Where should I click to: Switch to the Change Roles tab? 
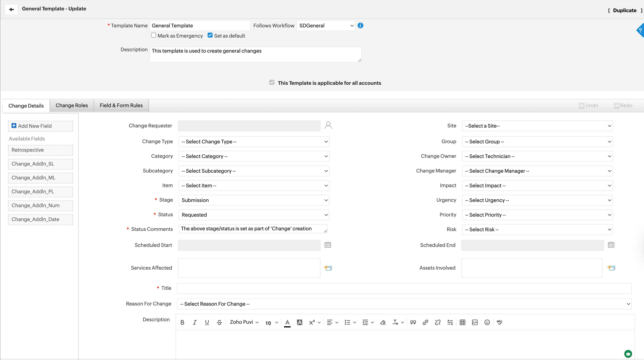[x=72, y=105]
